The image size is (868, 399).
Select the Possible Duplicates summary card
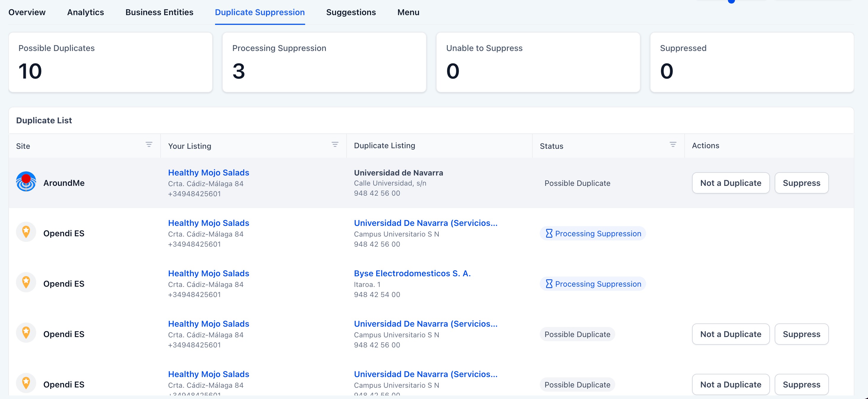pyautogui.click(x=110, y=62)
